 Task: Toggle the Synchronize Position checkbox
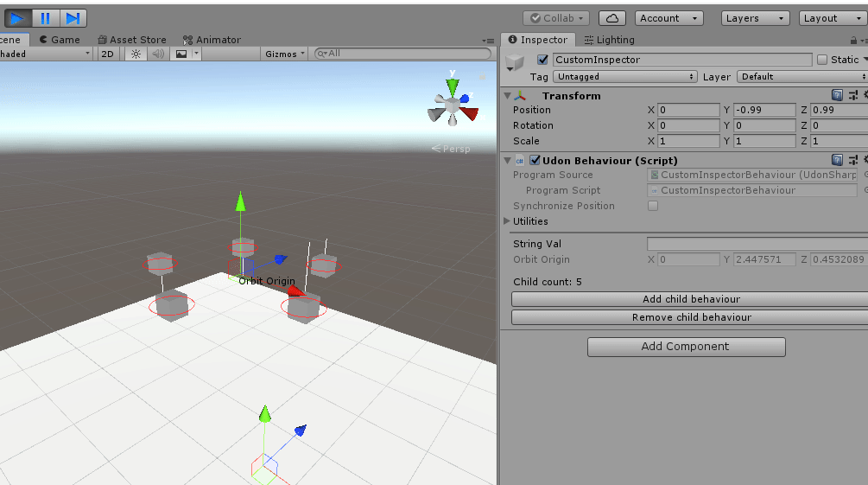pyautogui.click(x=653, y=206)
